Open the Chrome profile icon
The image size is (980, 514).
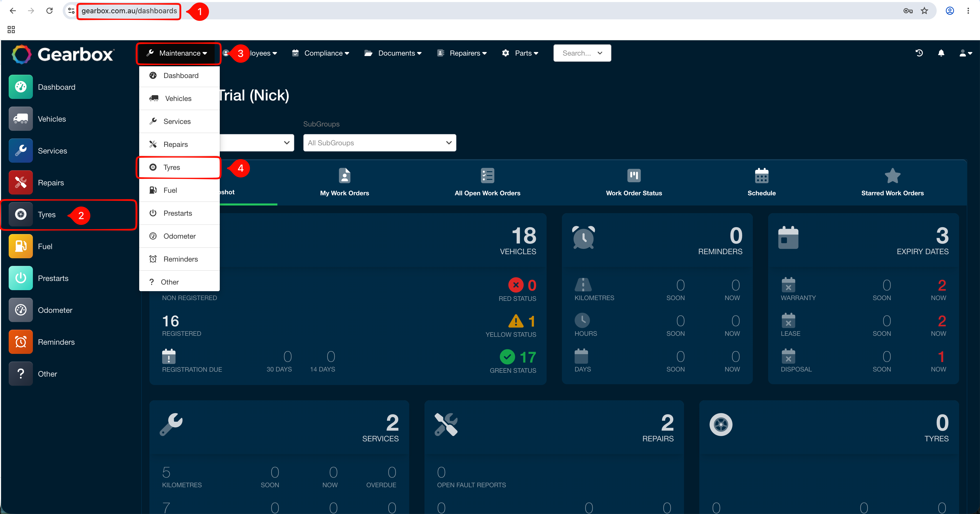pos(950,11)
